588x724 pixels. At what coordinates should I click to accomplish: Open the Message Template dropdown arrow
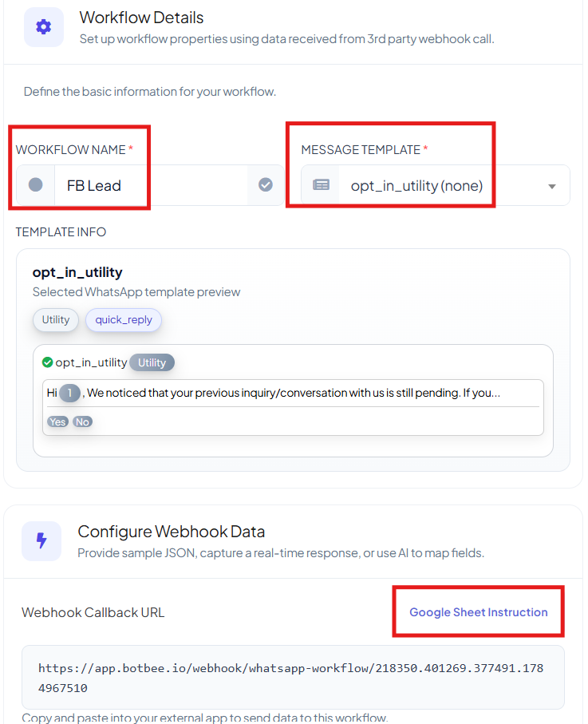[x=551, y=186]
